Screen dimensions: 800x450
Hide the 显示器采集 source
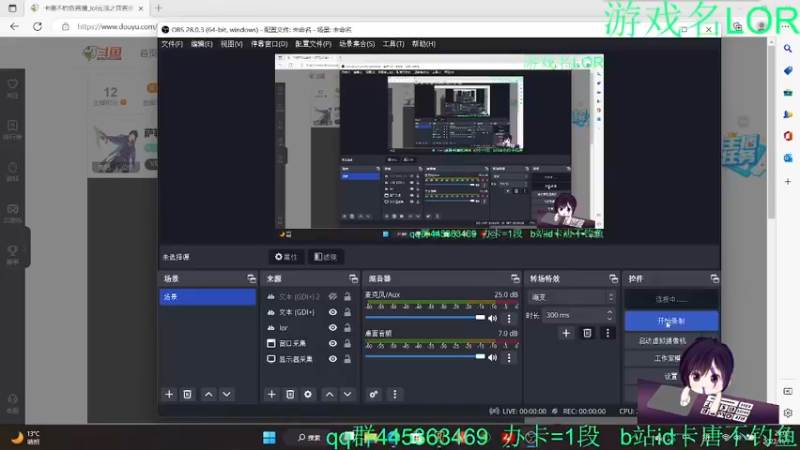333,359
